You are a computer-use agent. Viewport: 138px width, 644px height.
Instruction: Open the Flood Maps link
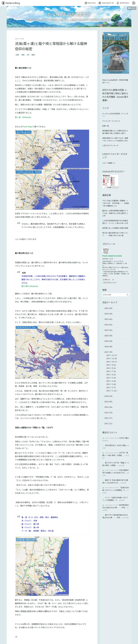pos(27,127)
